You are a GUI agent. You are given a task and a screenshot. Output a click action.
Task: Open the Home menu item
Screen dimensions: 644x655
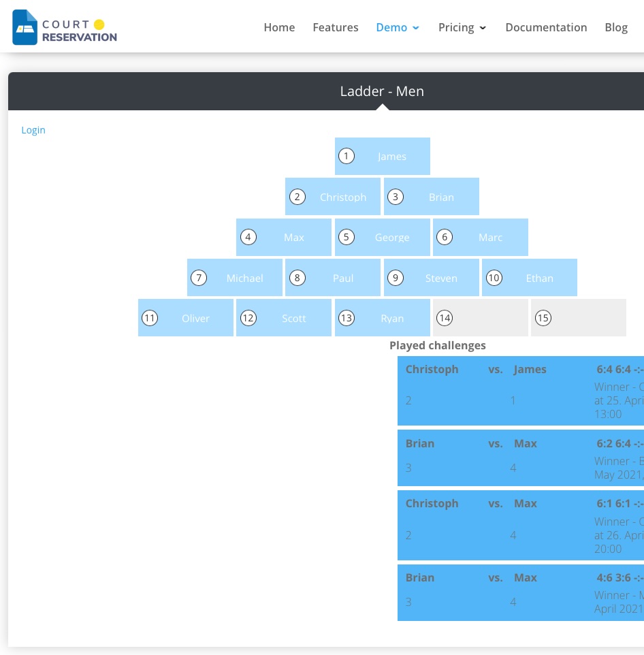click(279, 27)
